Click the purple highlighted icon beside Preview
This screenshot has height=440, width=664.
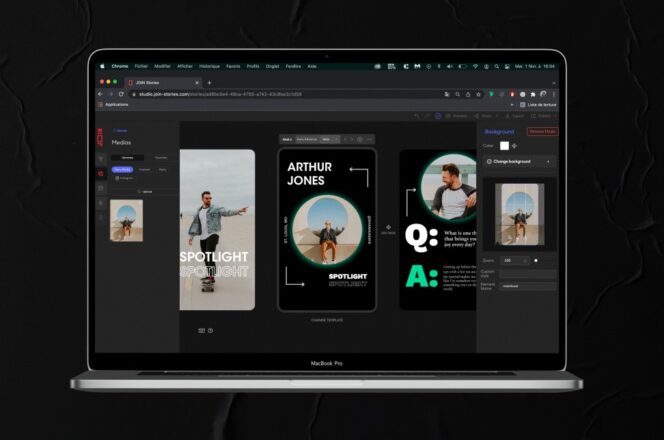pos(438,116)
